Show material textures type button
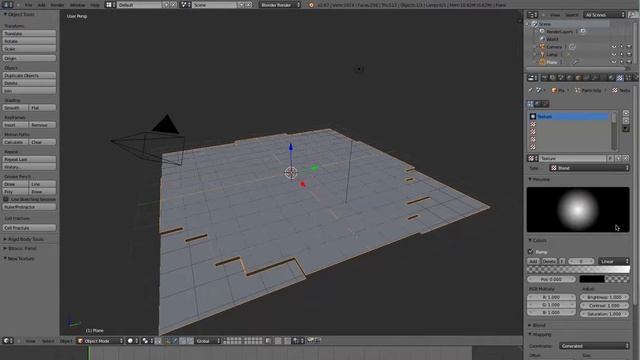Viewport: 640px width, 360px height. pos(538,104)
